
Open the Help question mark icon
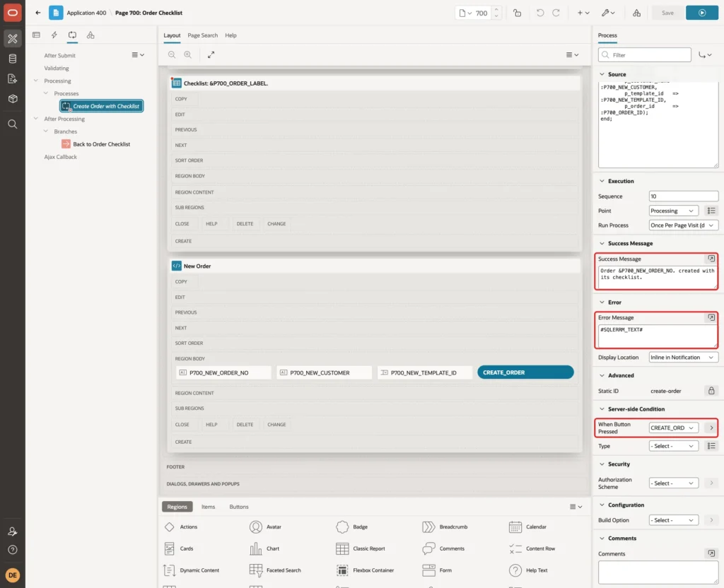tap(13, 550)
